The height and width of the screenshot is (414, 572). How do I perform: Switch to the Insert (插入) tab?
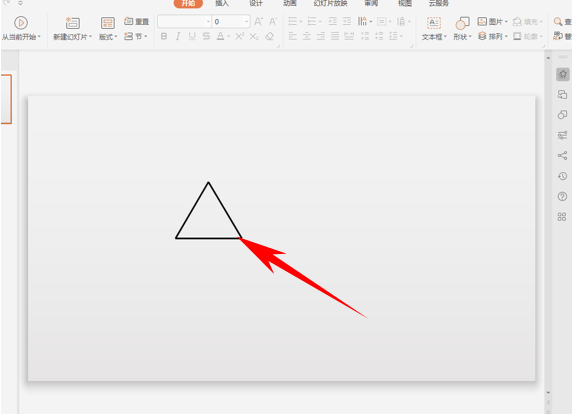(222, 3)
